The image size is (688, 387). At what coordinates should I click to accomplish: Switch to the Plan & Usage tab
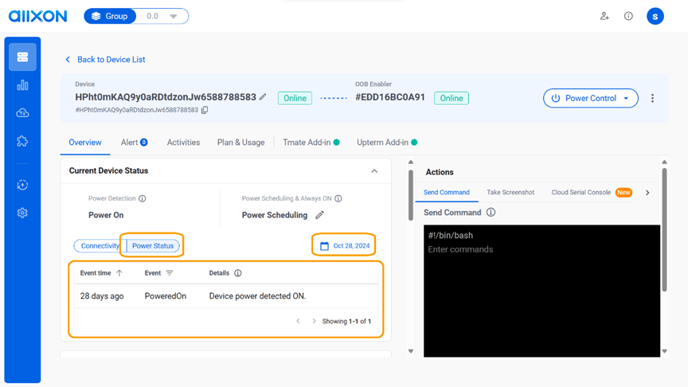241,143
